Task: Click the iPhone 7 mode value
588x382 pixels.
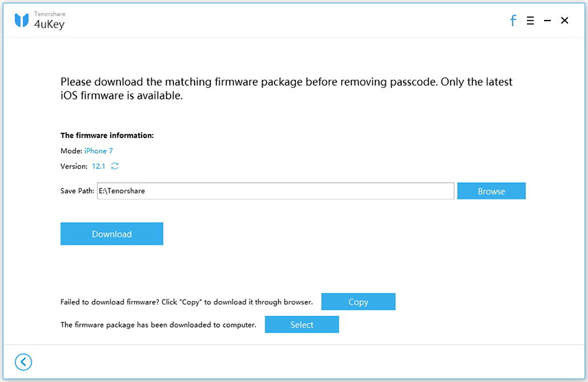Action: tap(98, 150)
